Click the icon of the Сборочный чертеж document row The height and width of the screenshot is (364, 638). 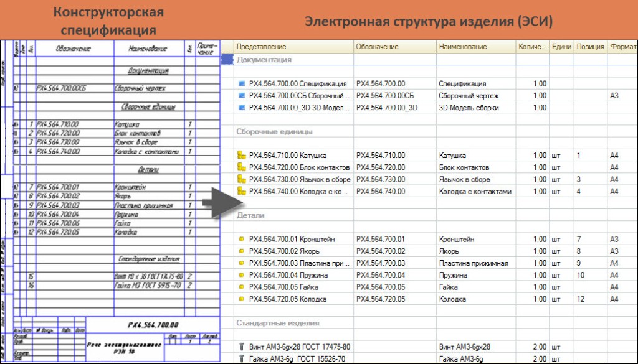(242, 96)
